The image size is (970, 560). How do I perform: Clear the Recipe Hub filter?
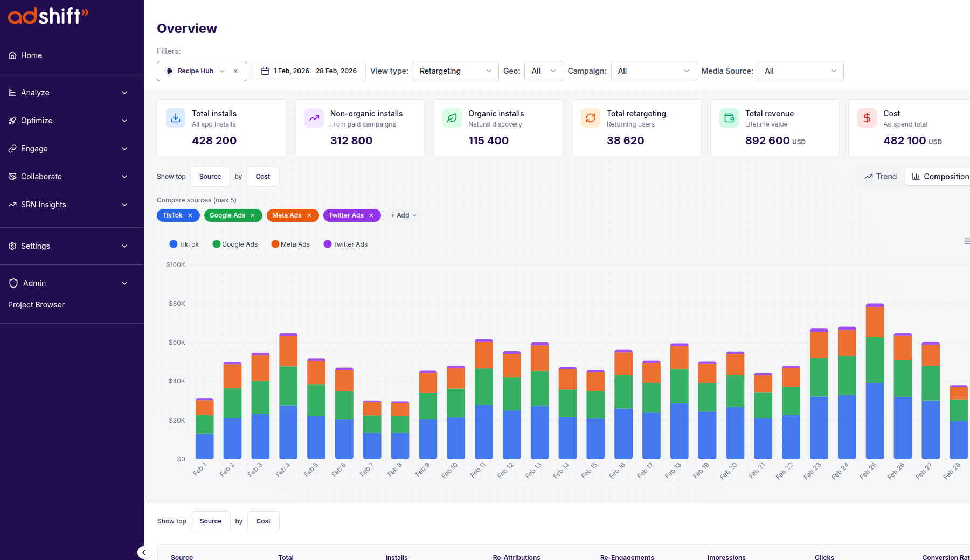(235, 71)
